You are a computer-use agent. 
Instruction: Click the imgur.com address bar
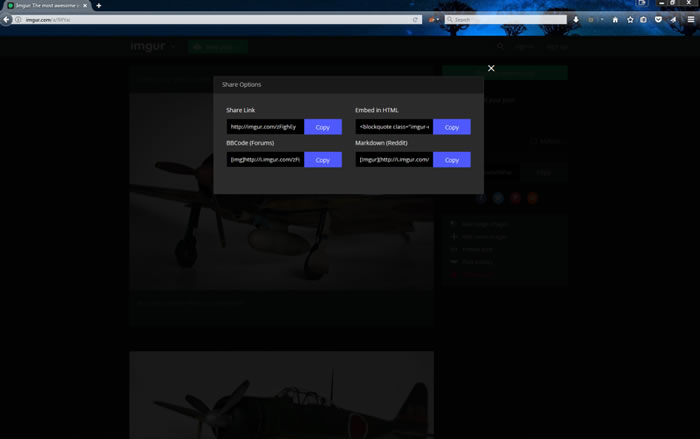pos(217,20)
